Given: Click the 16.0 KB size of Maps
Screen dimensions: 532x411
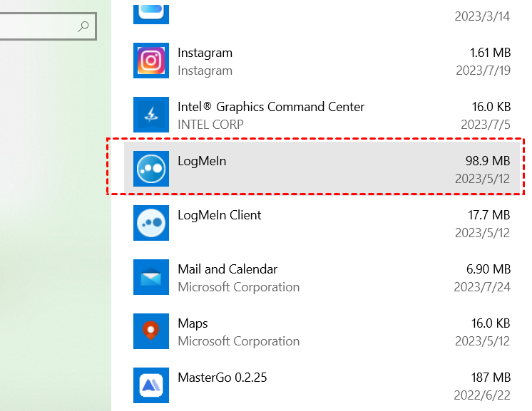Looking at the screenshot, I should click(x=491, y=323).
